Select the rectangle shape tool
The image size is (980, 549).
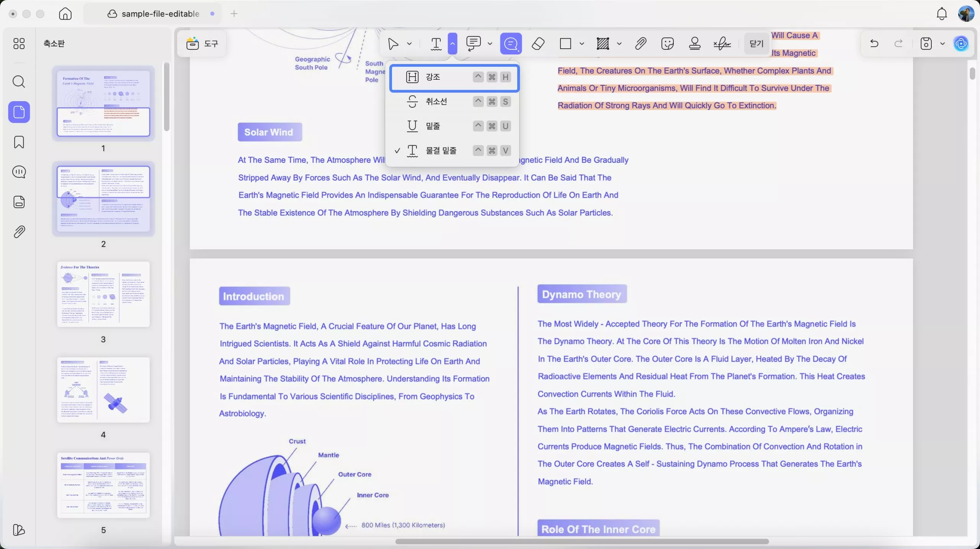[x=565, y=44]
